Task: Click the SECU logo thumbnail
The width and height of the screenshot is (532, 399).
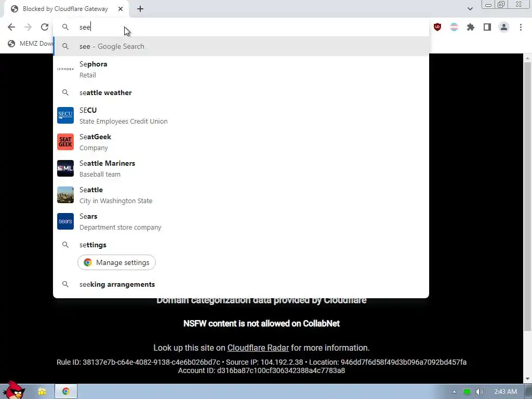Action: click(x=65, y=115)
